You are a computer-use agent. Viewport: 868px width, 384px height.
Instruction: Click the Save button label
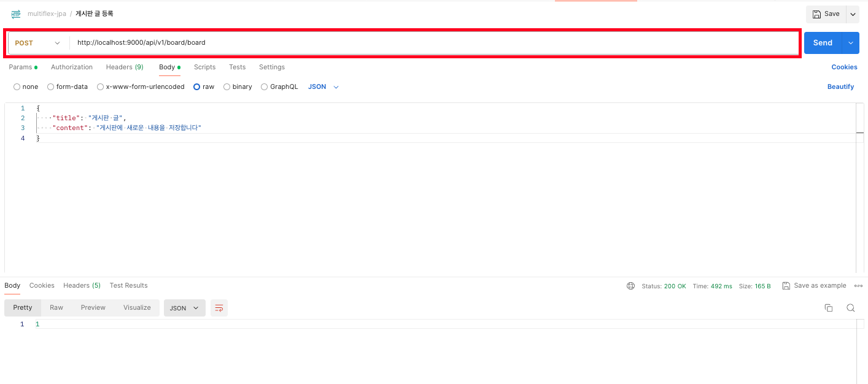tap(832, 14)
